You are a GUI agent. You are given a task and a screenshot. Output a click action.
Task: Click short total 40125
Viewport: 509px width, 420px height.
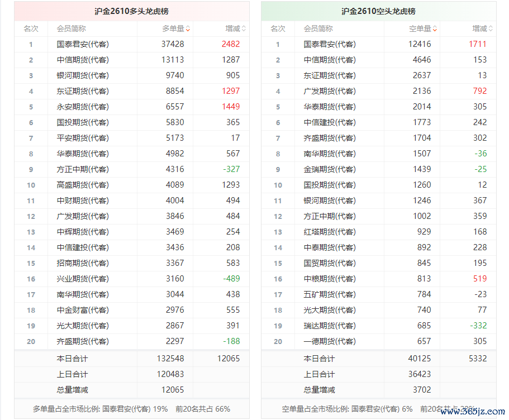pyautogui.click(x=420, y=359)
